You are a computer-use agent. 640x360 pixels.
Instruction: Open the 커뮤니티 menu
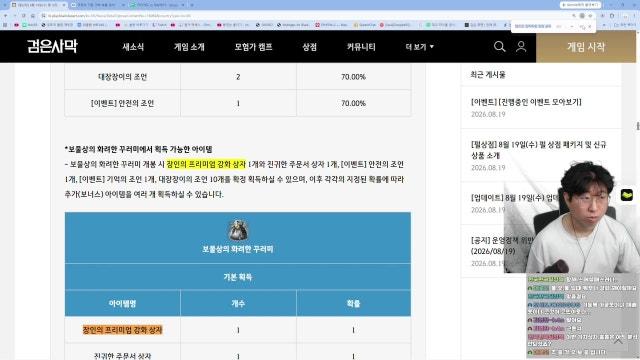361,47
